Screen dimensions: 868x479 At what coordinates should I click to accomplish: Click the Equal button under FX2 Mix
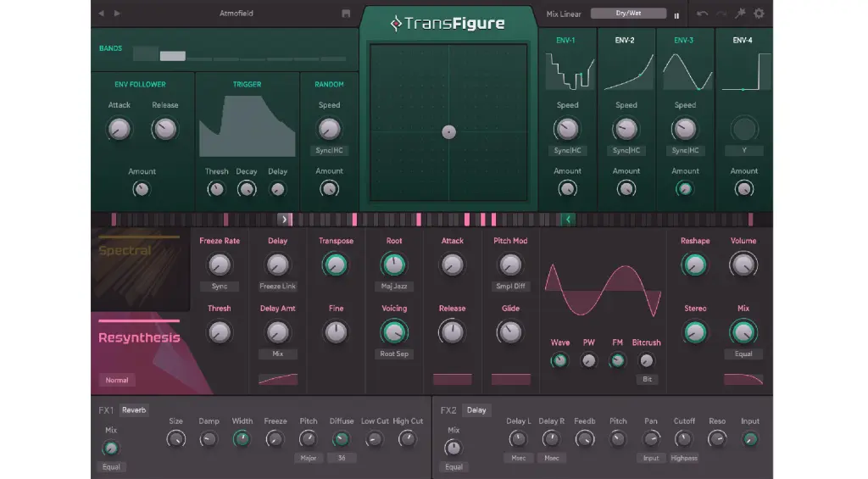(453, 467)
